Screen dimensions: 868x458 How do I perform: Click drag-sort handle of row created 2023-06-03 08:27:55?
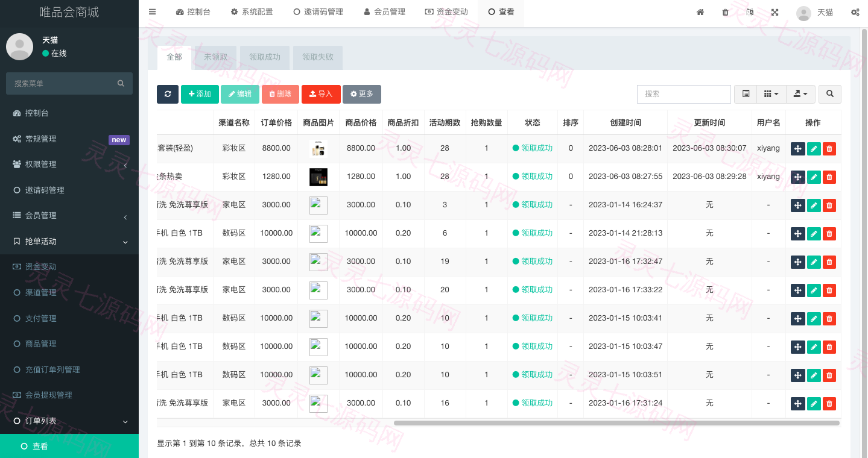pos(798,177)
